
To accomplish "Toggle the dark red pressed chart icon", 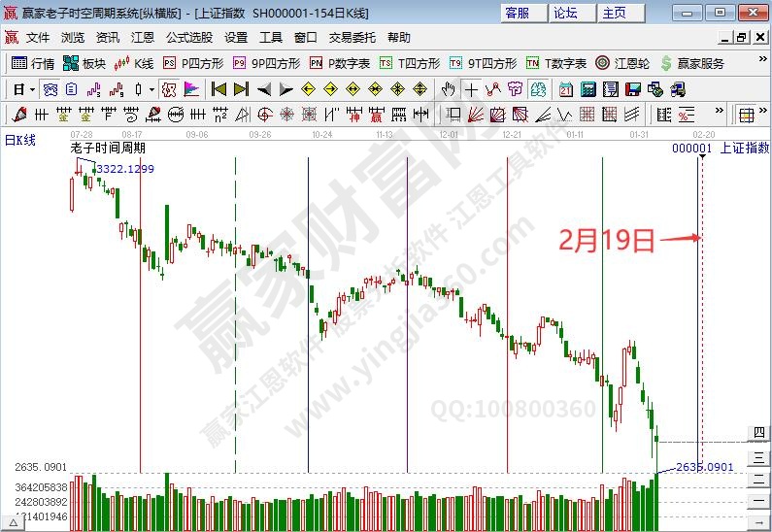I will [x=169, y=89].
